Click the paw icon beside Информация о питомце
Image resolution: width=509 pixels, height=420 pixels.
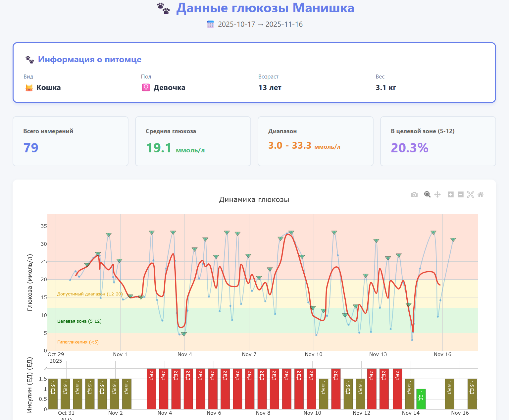30,60
